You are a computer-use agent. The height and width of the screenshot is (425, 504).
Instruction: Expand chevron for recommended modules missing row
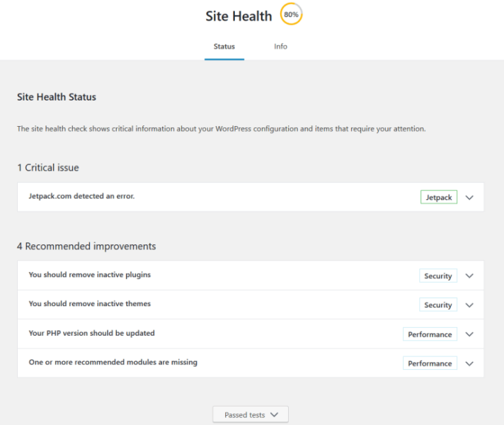(x=469, y=363)
